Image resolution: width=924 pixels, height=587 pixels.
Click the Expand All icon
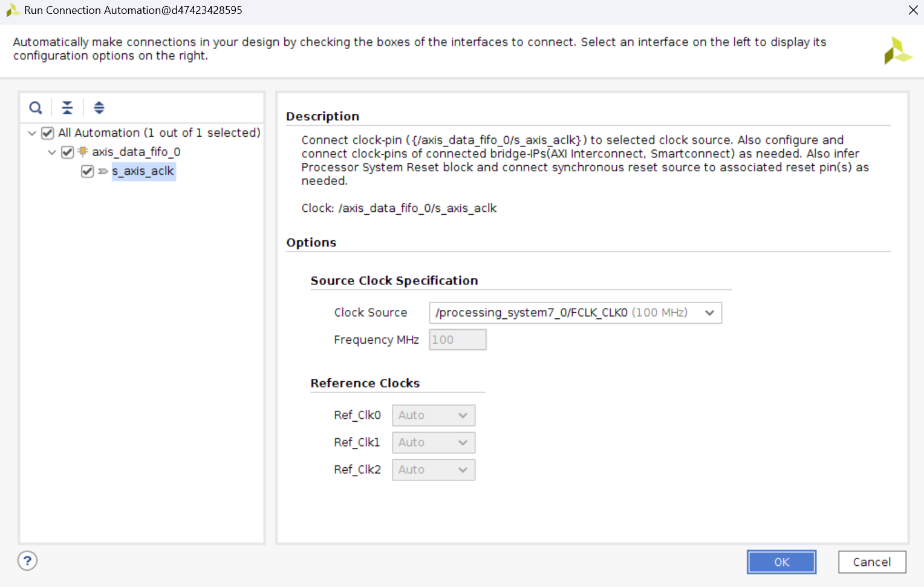click(x=99, y=108)
